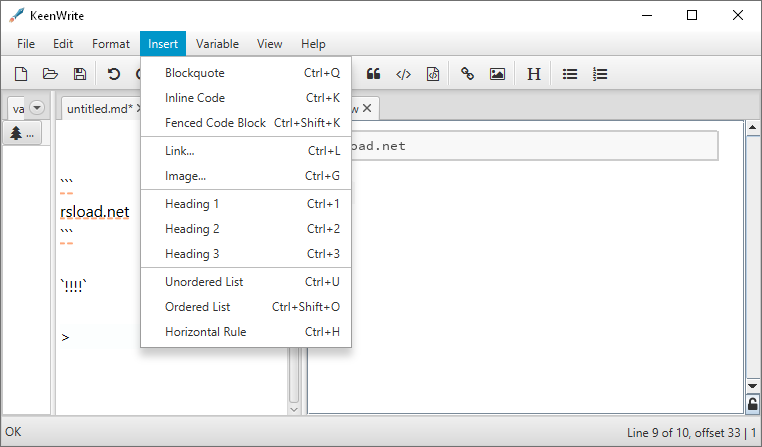This screenshot has width=762, height=447.
Task: Open the Variable menu
Action: 217,44
